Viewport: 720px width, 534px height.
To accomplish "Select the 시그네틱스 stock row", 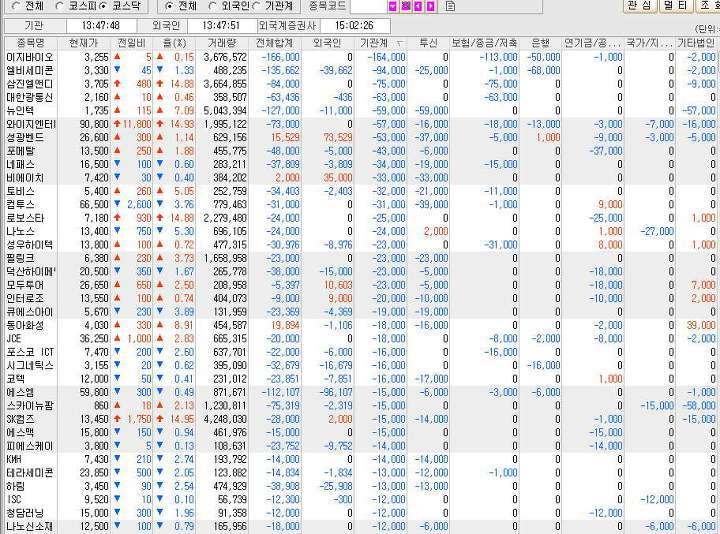I will coord(360,365).
